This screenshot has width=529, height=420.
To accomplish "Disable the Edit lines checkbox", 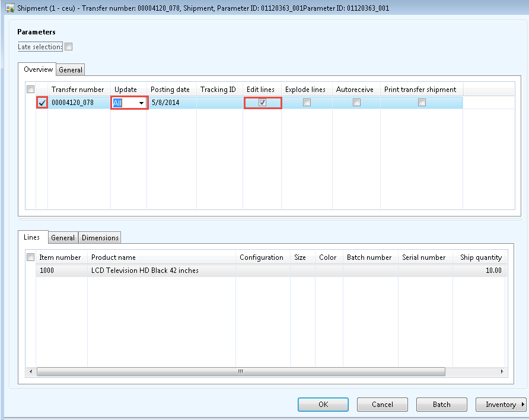I will 262,102.
